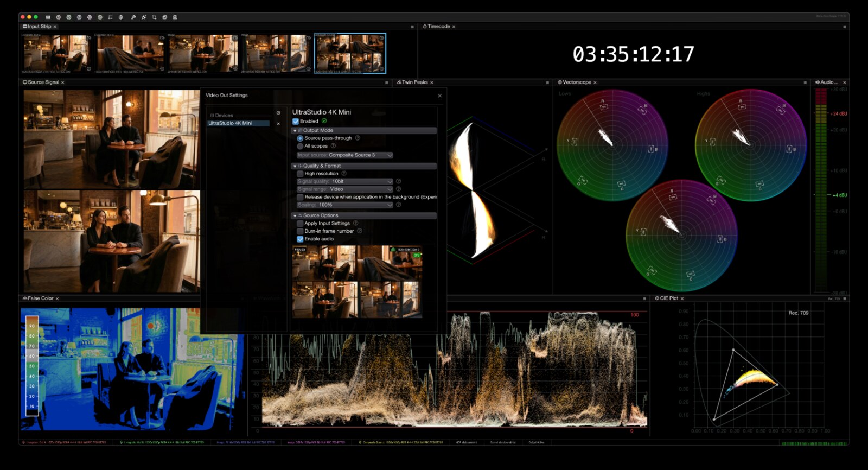Disable the Enable audio checkbox

click(300, 239)
